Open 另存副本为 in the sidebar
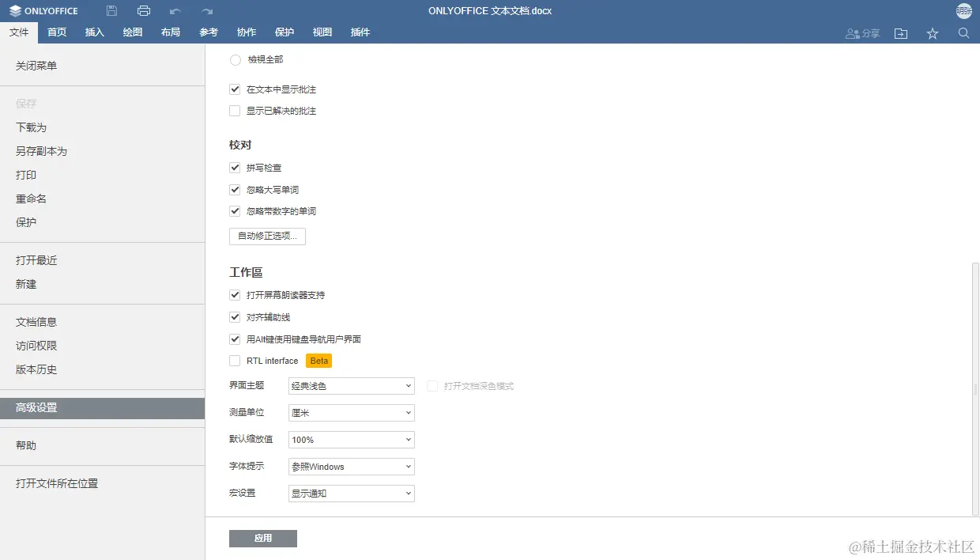The image size is (980, 560). tap(103, 151)
